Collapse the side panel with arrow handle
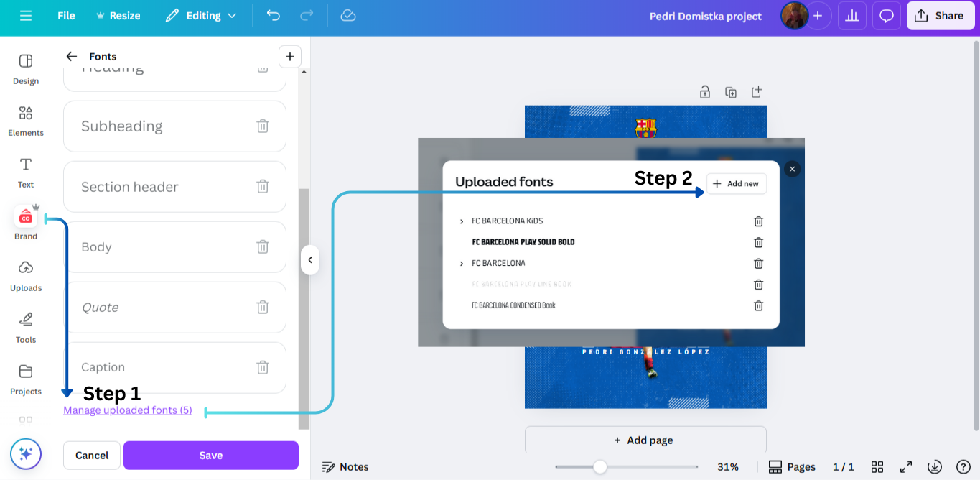The image size is (980, 480). click(309, 260)
